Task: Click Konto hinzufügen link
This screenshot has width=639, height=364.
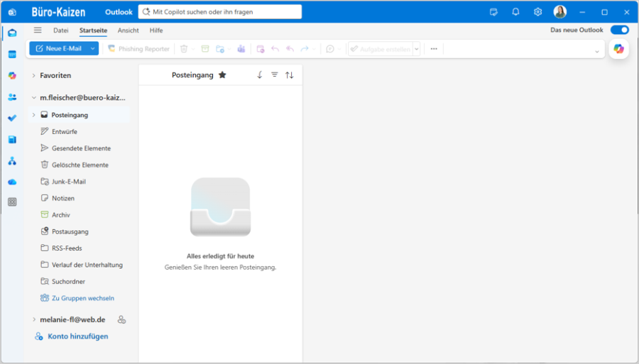Action: (72, 336)
